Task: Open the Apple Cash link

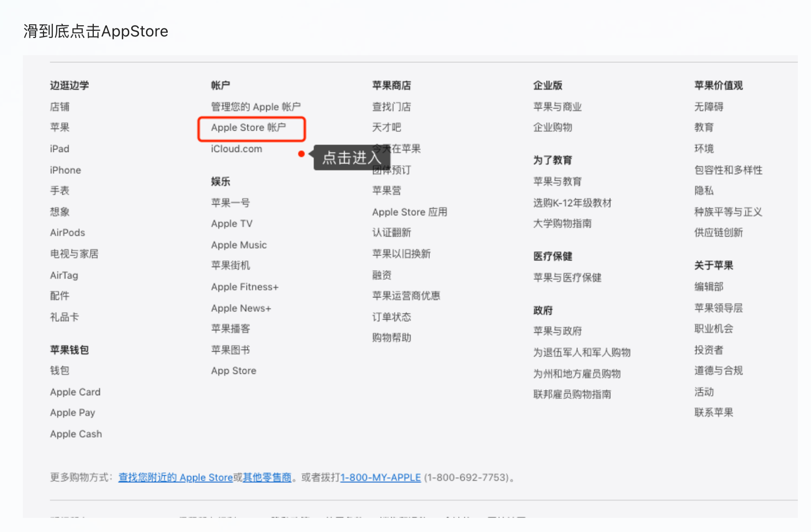Action: [x=76, y=434]
